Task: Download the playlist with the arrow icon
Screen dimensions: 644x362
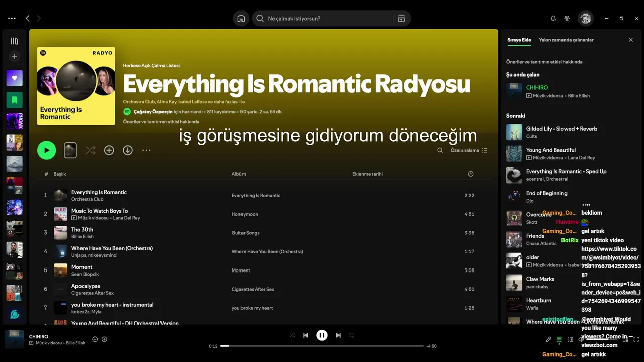Action: coord(128,150)
